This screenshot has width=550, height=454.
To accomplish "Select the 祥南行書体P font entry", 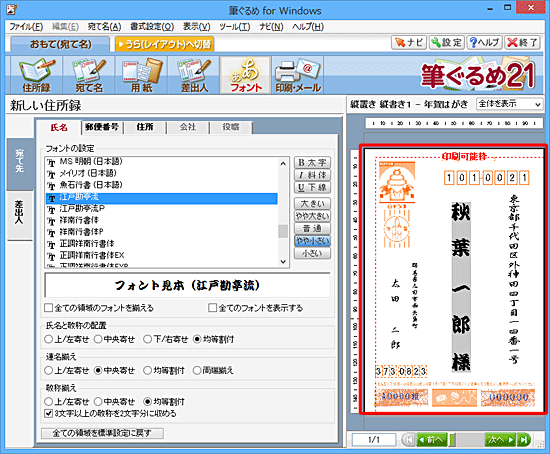I will click(162, 232).
